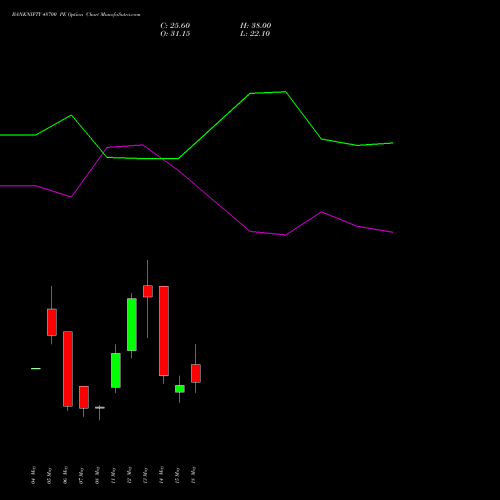Image resolution: width=500 pixels, height=500 pixels.
Task: Click the green flat dash candle above 04 May
Action: coord(36,368)
